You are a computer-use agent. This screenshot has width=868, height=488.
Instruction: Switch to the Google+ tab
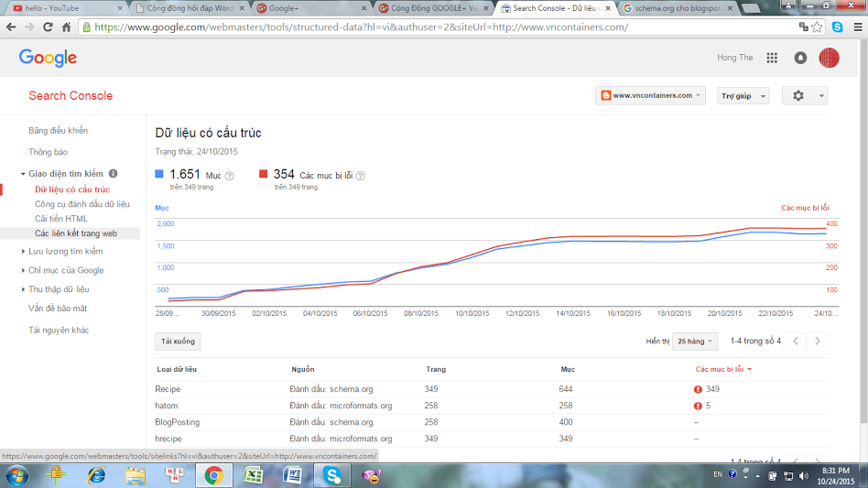point(310,8)
